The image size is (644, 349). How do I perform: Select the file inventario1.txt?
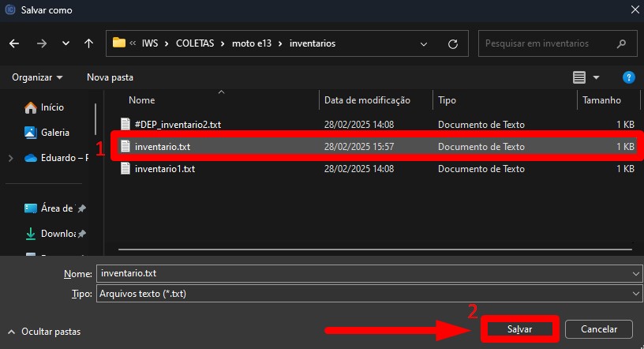coord(164,169)
